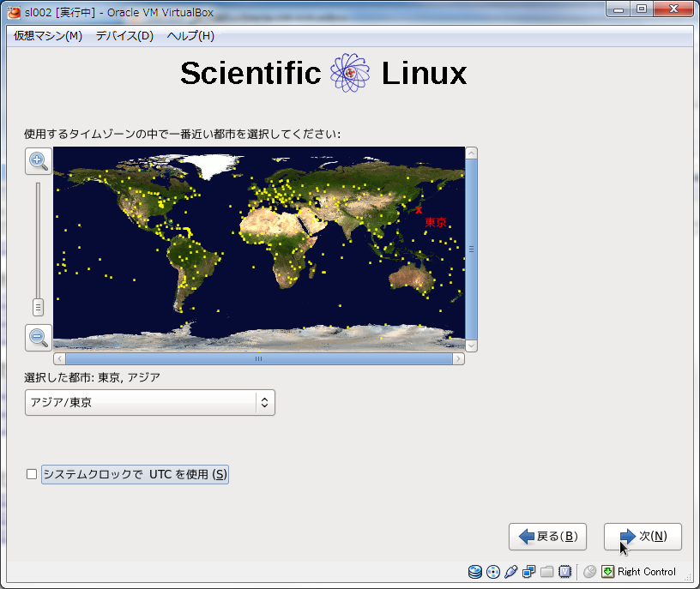Click the keyboard capture green arrow icon
Image resolution: width=700 pixels, height=589 pixels.
click(607, 572)
